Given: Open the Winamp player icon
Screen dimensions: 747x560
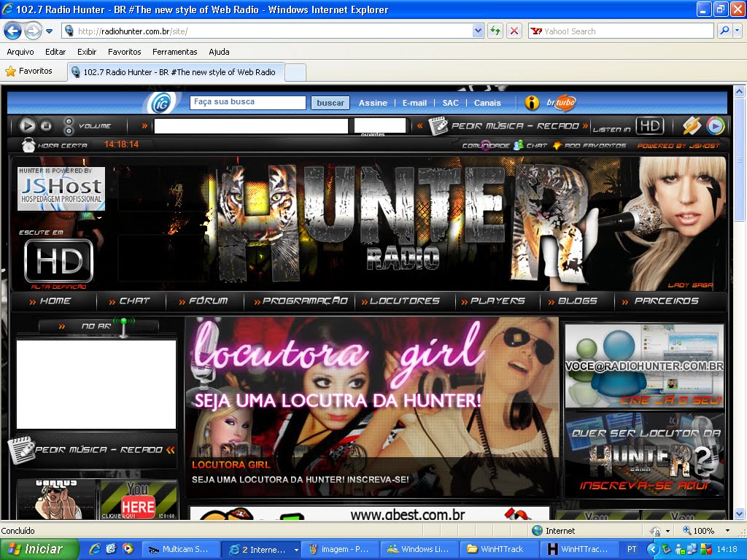Looking at the screenshot, I should tap(692, 126).
